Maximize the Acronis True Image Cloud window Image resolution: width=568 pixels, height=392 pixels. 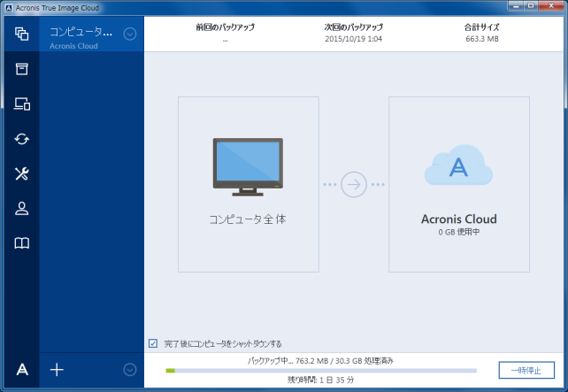(531, 6)
